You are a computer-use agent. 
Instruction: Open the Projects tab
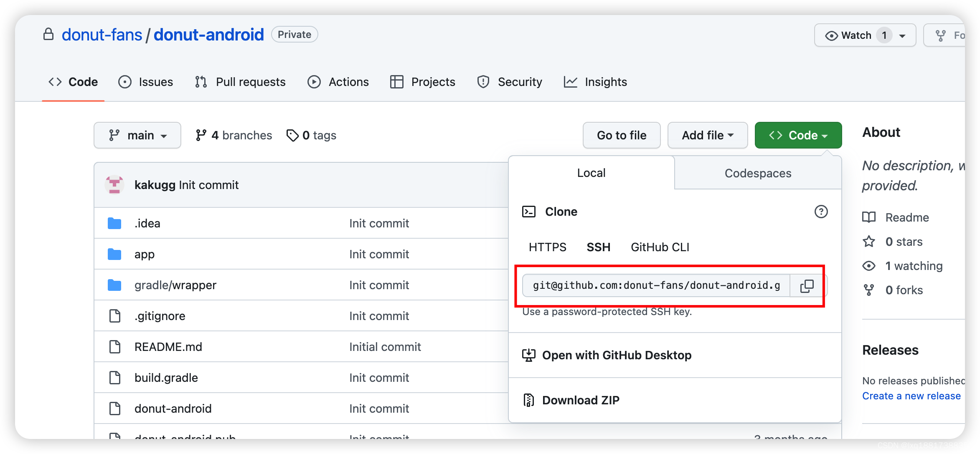click(x=423, y=82)
